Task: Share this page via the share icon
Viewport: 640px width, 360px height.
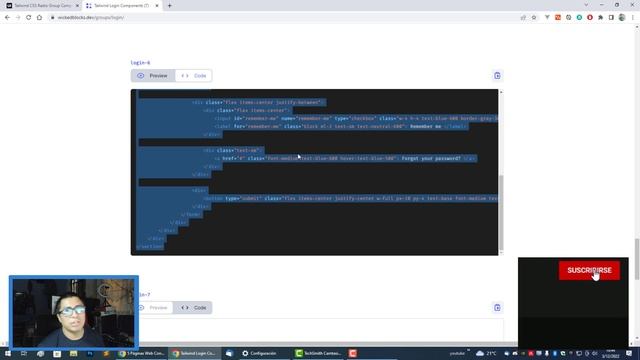Action: (x=523, y=18)
